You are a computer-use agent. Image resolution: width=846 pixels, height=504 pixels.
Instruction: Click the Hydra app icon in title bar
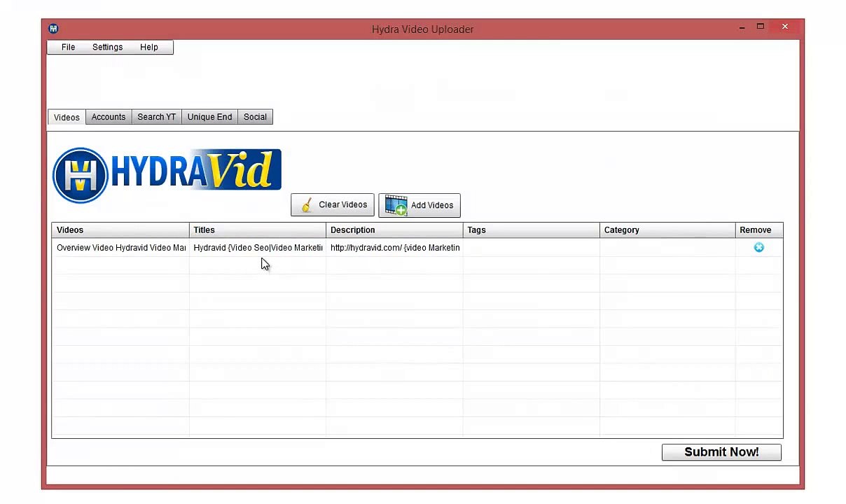point(53,29)
